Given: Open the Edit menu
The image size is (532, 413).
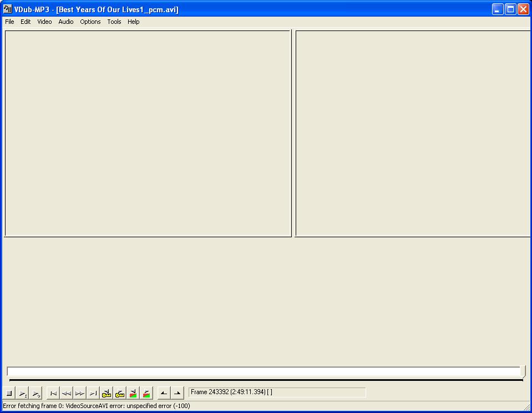Looking at the screenshot, I should 26,22.
